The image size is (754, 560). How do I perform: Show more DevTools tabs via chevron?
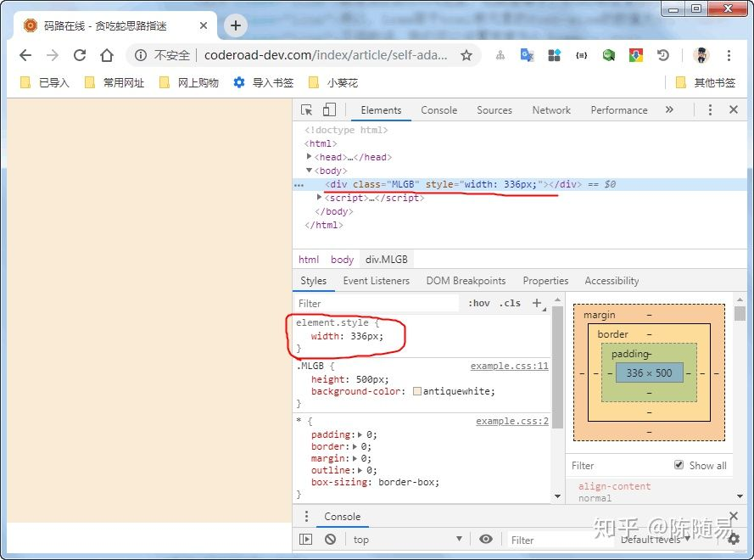pos(669,110)
